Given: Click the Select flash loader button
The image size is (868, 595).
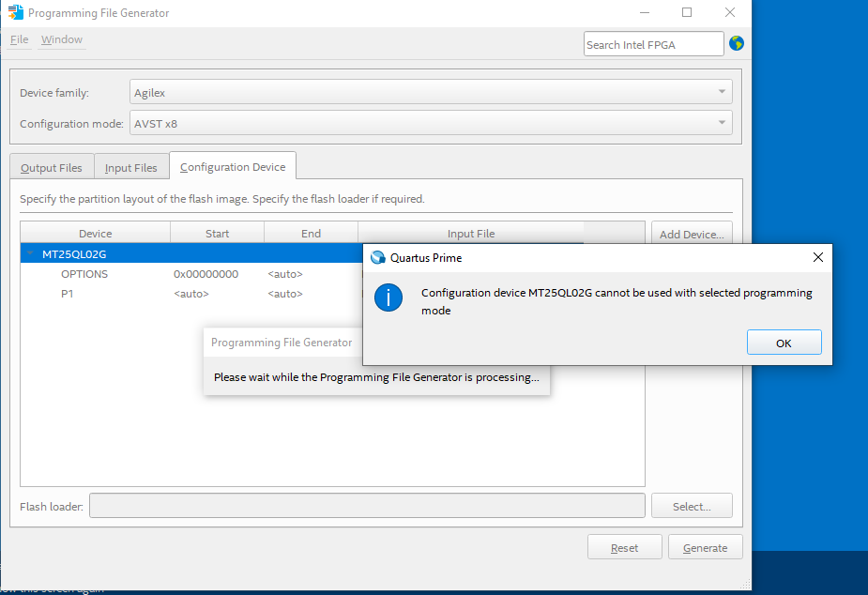Looking at the screenshot, I should [692, 506].
